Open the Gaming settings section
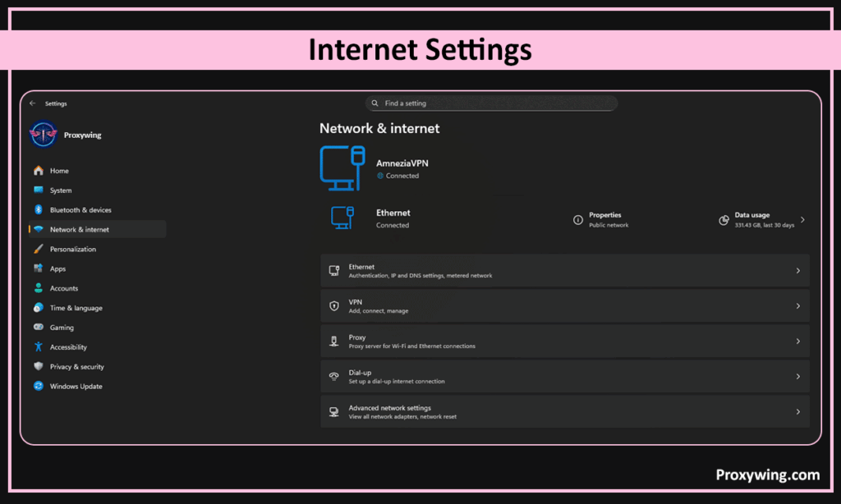 62,328
